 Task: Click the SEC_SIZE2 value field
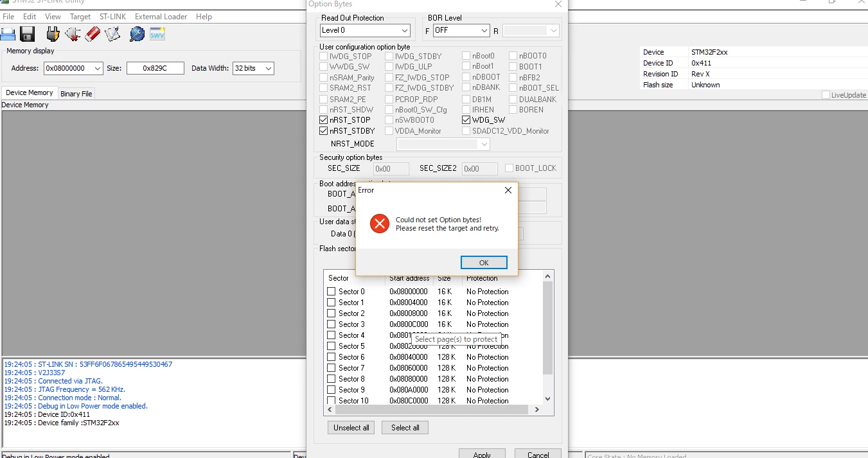tap(480, 169)
